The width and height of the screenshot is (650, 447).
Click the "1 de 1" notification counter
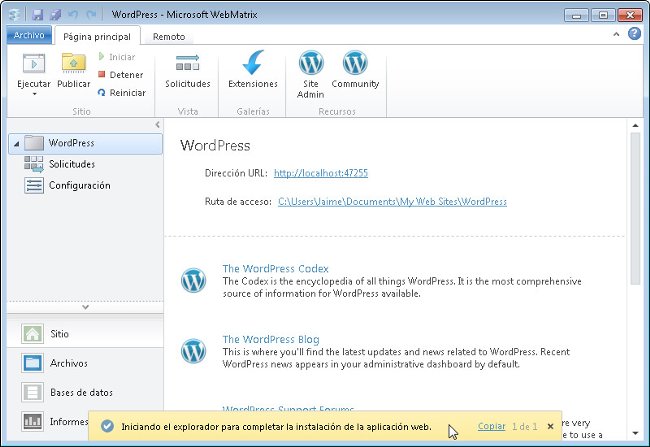coord(524,426)
